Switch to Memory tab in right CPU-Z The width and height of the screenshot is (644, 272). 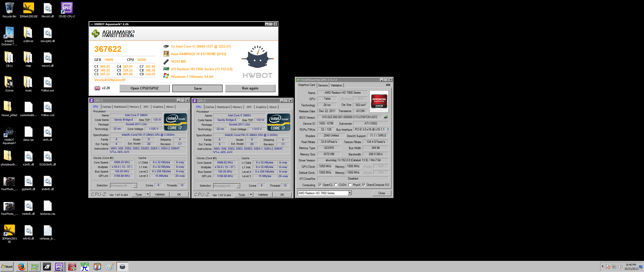tap(237, 107)
